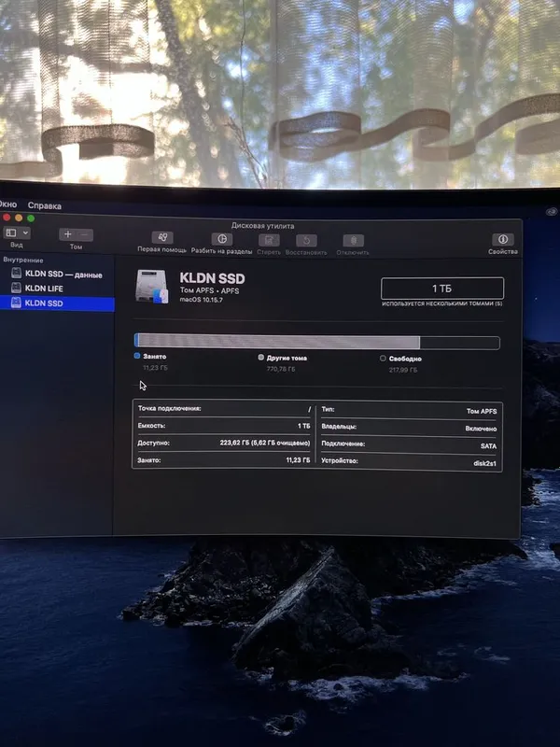560x747 pixels.
Task: Click the 'Устройство:' value disk2s1
Action: coord(484,463)
